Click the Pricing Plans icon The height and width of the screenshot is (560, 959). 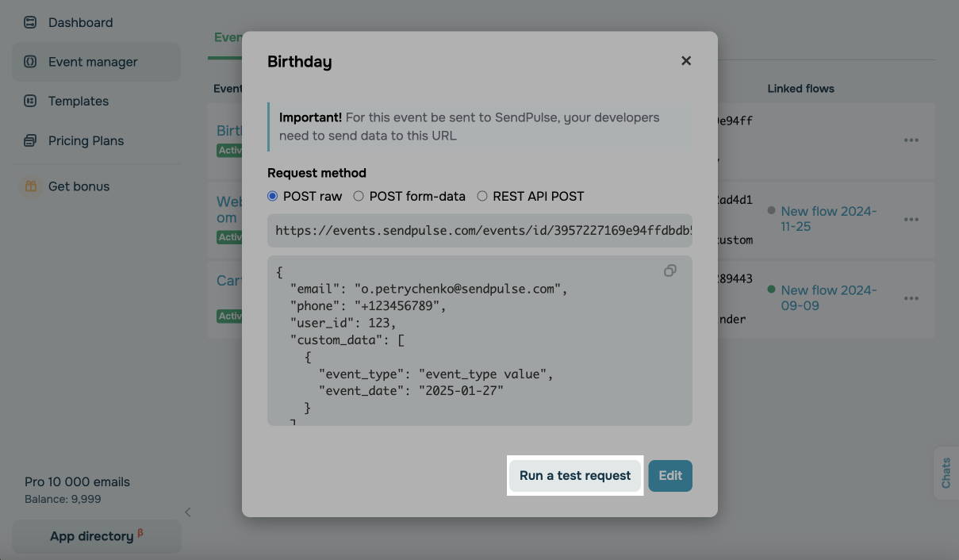click(x=30, y=140)
